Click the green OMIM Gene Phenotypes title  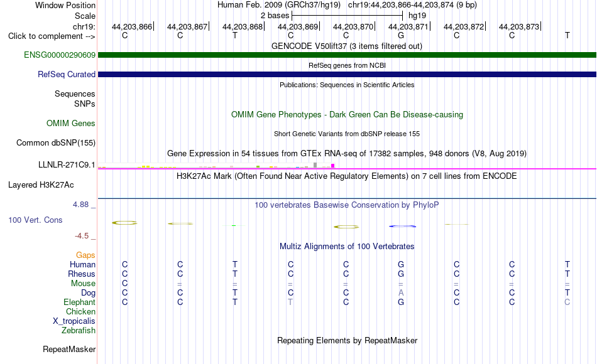[347, 114]
